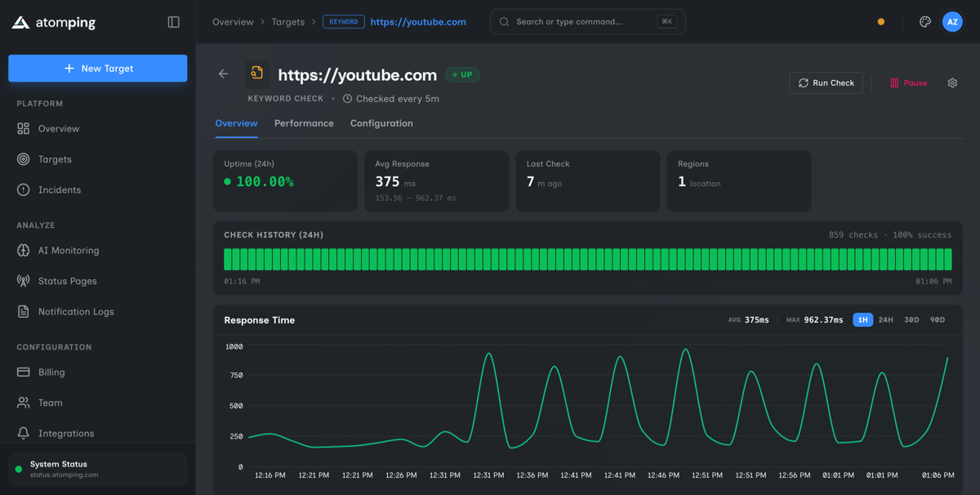The image size is (980, 495).
Task: Click the back arrow to return to Targets
Action: 222,74
